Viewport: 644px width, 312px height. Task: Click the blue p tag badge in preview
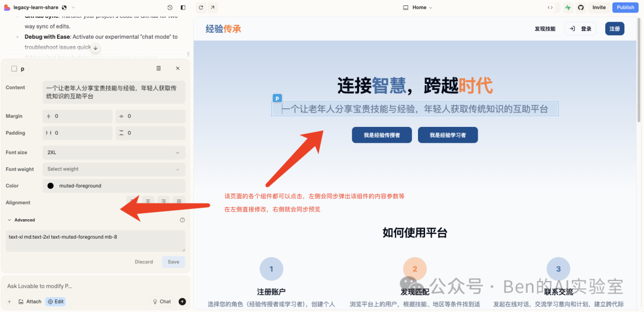click(x=277, y=98)
